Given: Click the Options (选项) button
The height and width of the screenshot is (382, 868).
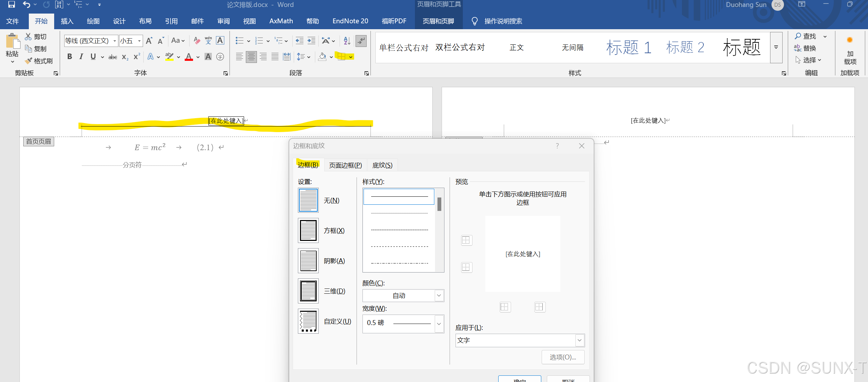Looking at the screenshot, I should pyautogui.click(x=562, y=357).
